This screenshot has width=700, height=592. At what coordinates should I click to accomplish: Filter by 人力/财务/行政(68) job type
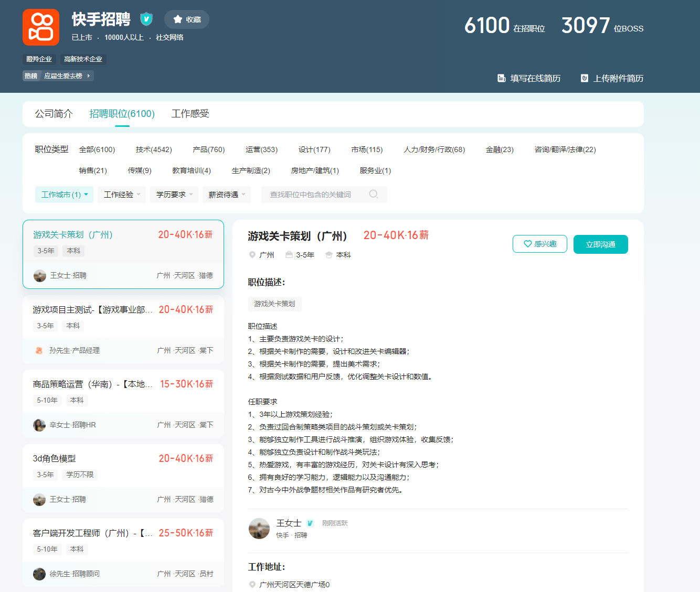[434, 149]
